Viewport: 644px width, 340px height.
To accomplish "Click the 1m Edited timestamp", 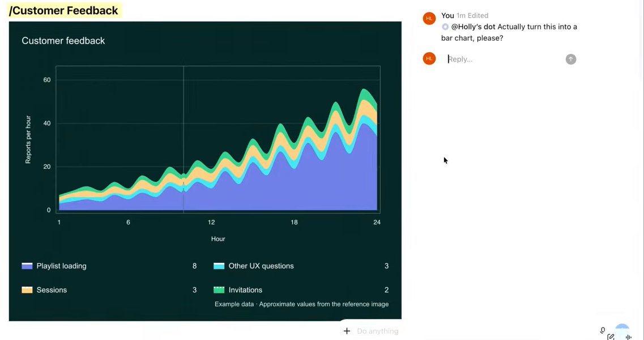I will 472,16.
